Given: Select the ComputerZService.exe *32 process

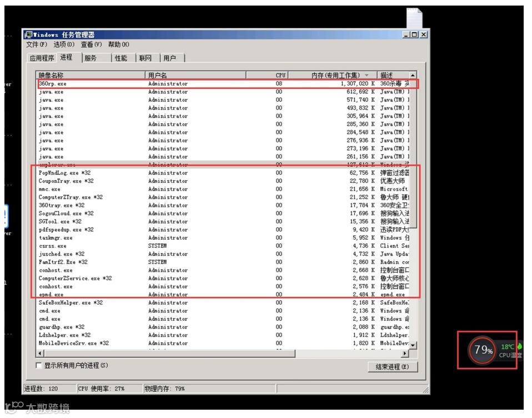Looking at the screenshot, I should tap(223, 278).
